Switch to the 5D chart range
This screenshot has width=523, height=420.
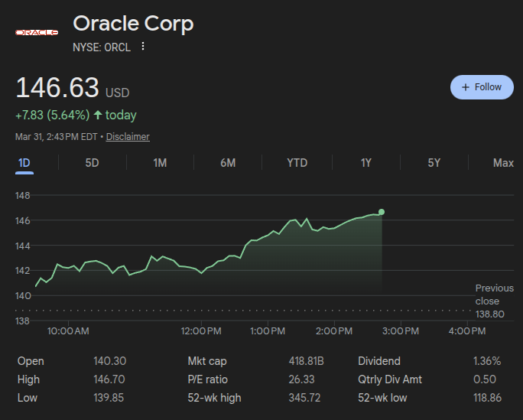click(x=92, y=163)
